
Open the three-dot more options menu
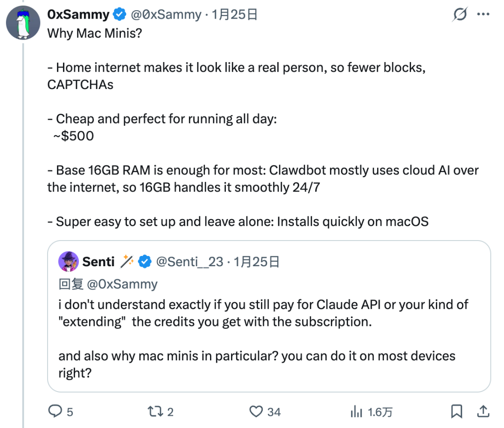click(483, 14)
